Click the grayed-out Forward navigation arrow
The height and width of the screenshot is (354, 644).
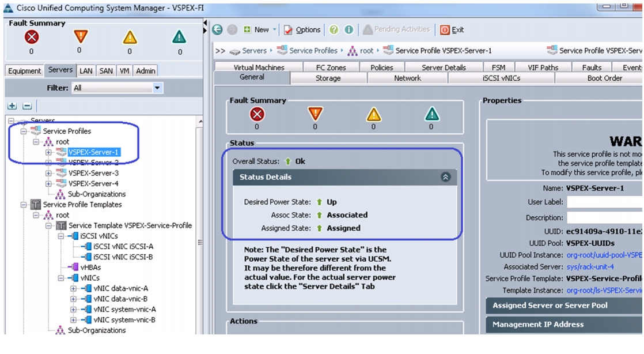coord(232,29)
